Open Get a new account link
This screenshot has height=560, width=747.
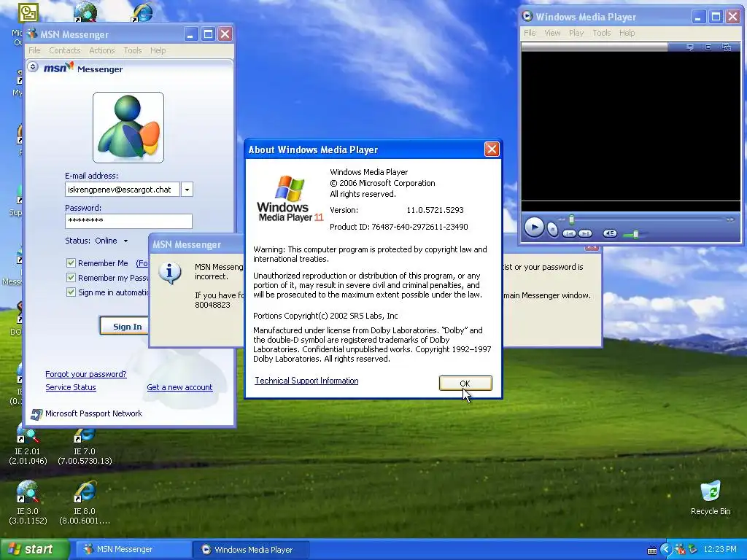tap(179, 388)
